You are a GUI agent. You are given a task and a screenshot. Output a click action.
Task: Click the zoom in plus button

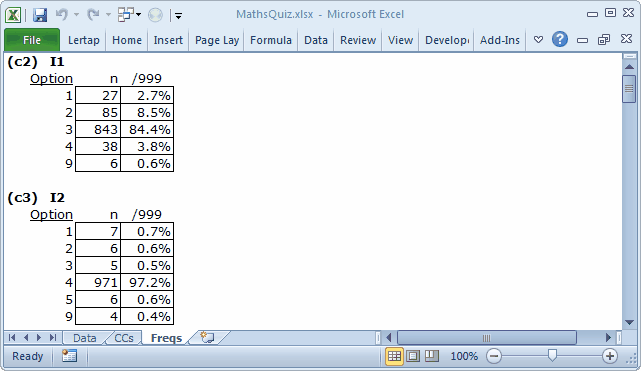click(610, 356)
